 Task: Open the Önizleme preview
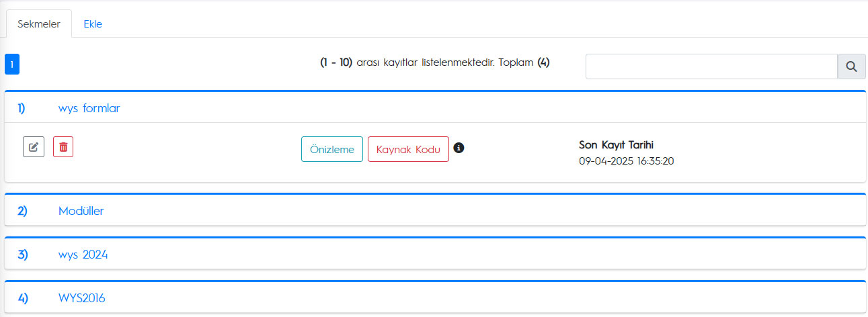(332, 149)
